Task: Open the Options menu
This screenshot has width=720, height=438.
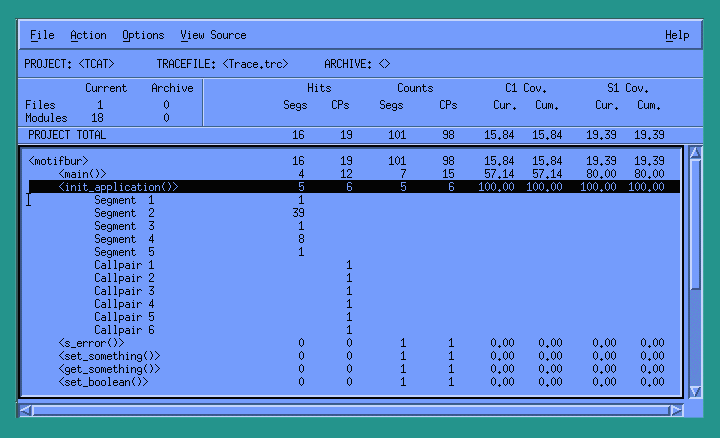Action: [143, 35]
